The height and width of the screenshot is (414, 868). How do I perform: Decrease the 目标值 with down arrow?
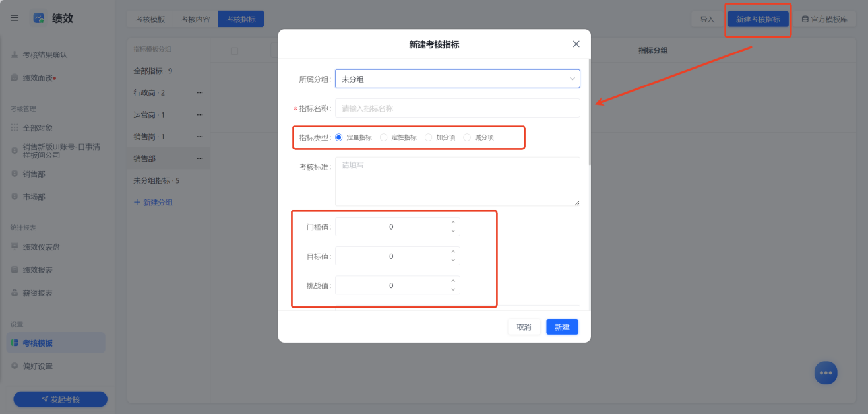click(x=453, y=260)
